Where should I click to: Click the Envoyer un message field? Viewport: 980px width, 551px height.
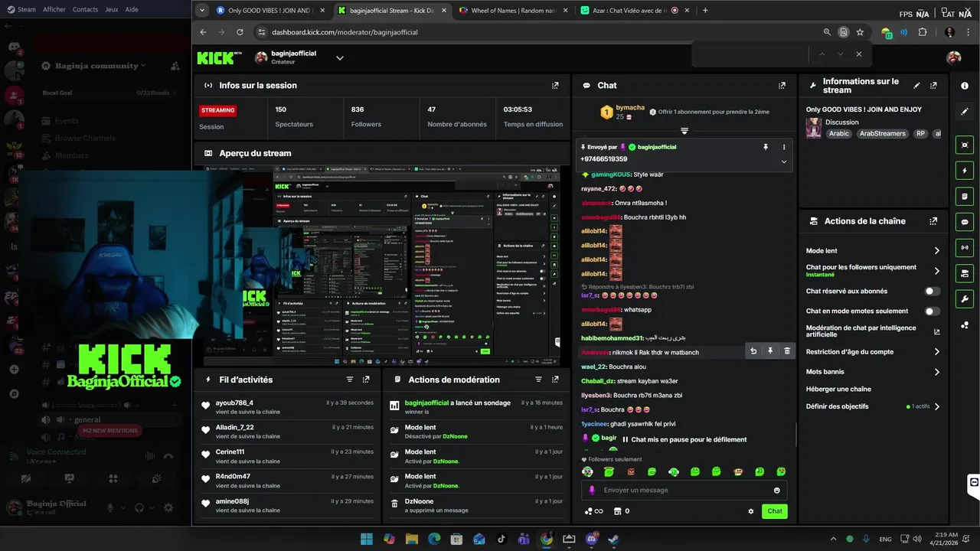(x=684, y=491)
